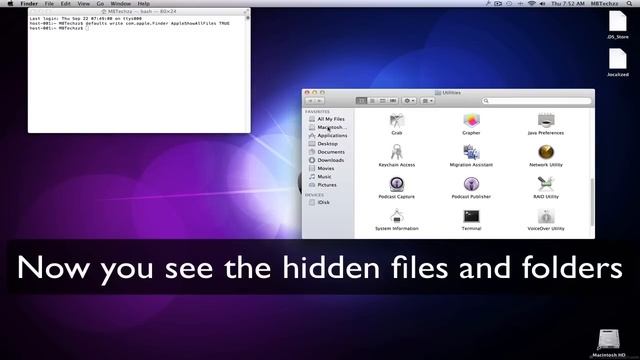Open the Window menu
The width and height of the screenshot is (640, 360).
pos(120,3)
